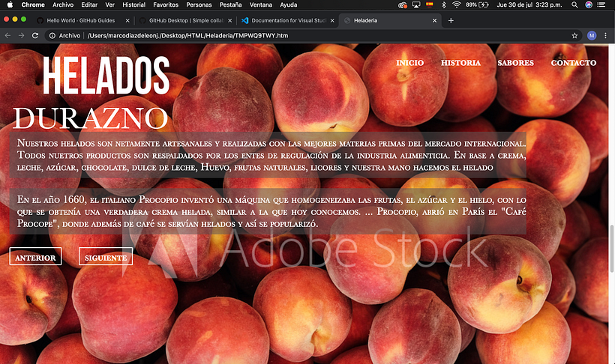
Task: Click the Bluetooth status icon
Action: pyautogui.click(x=443, y=4)
